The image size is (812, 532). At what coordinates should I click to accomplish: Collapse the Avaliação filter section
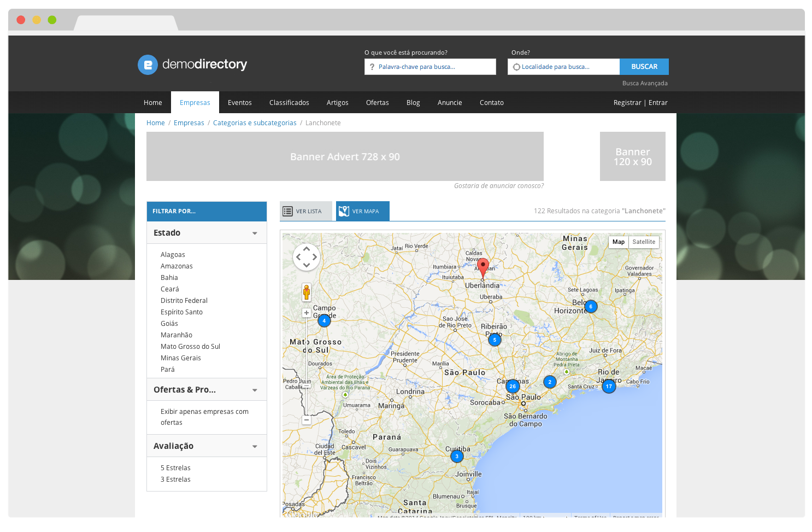point(255,447)
